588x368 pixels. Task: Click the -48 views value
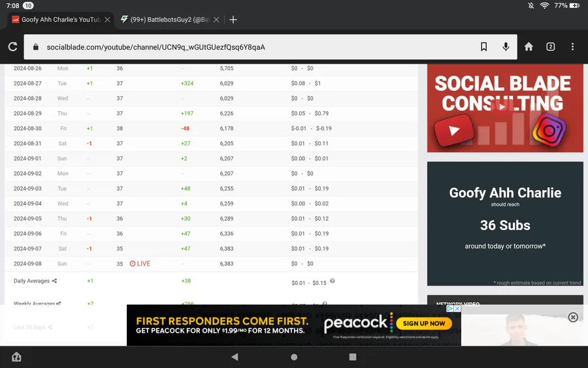point(186,128)
